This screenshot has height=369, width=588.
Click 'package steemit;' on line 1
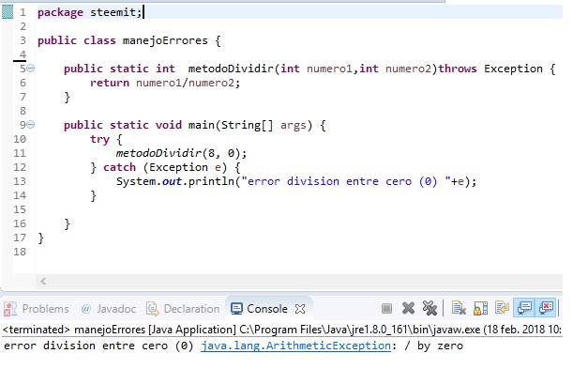point(90,12)
